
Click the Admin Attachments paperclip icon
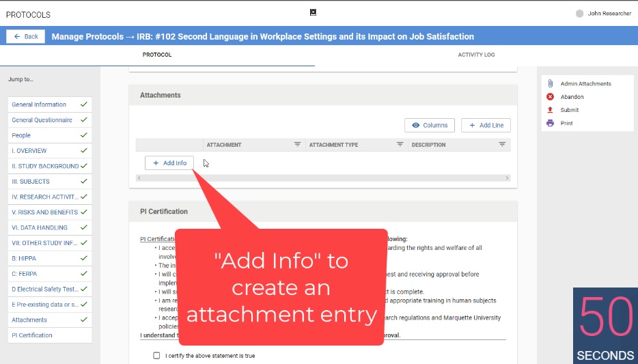tap(550, 83)
